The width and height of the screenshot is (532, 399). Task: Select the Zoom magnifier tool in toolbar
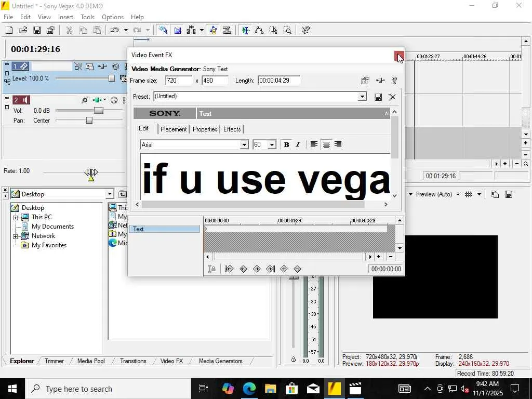click(287, 30)
